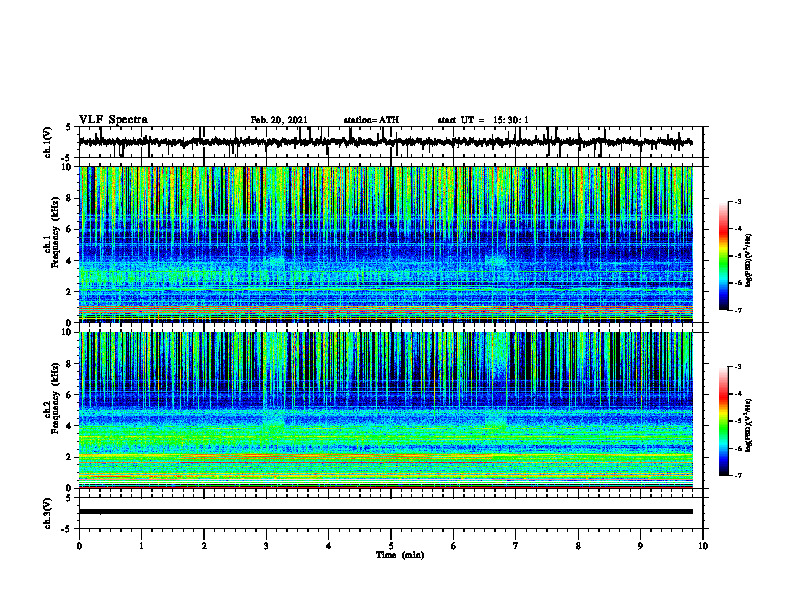The width and height of the screenshot is (792, 612).
Task: Click the ch.3 flat black voltage trace
Action: coord(385,512)
